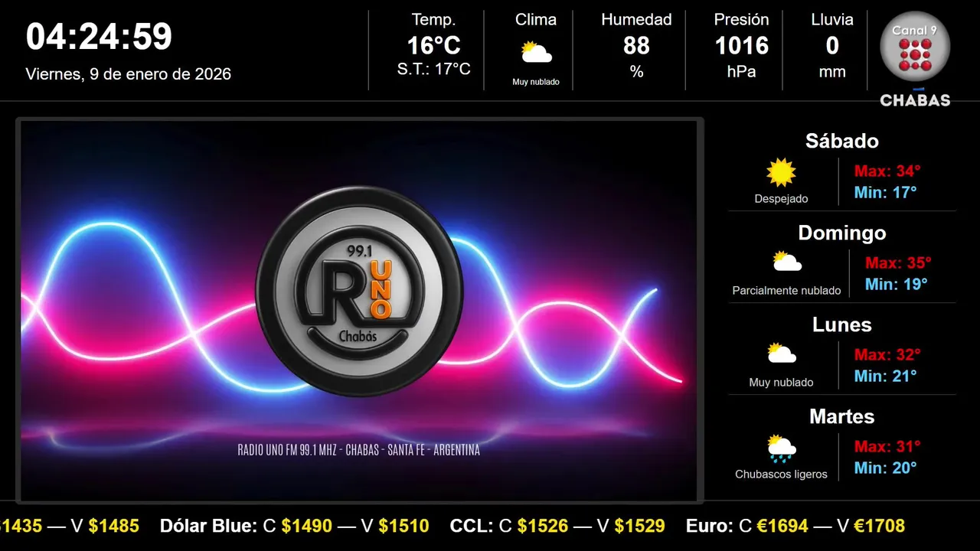
Task: Click the rain value 0
Action: 832,46
